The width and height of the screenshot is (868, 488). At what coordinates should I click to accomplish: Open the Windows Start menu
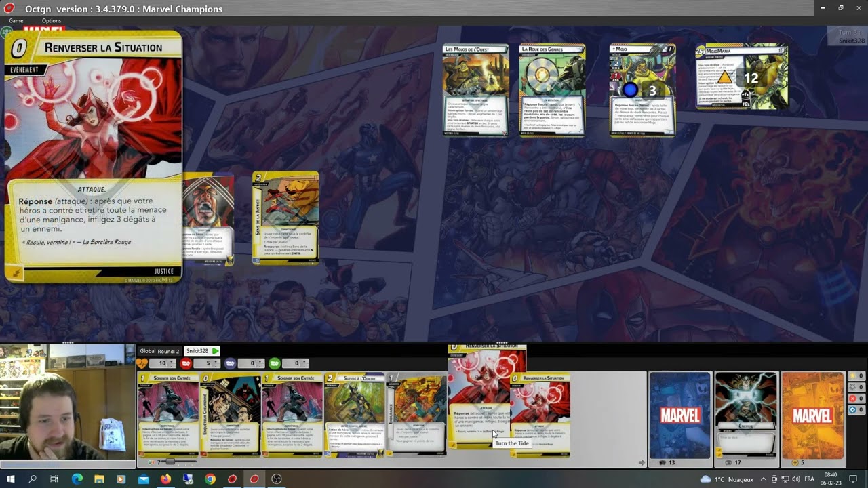coord(10,479)
